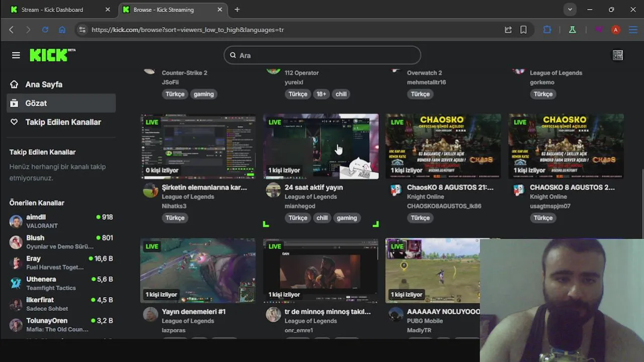
Task: Click usagtmspjm07 channel avatar
Action: [x=519, y=190]
